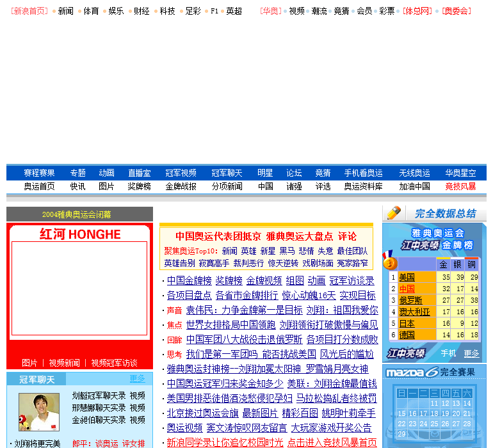Open 快讯 in the white navigation row
The image size is (493, 448).
coord(77,186)
